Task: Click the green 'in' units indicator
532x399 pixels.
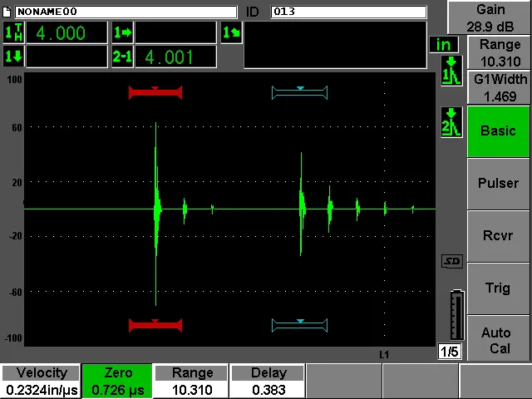Action: tap(445, 45)
